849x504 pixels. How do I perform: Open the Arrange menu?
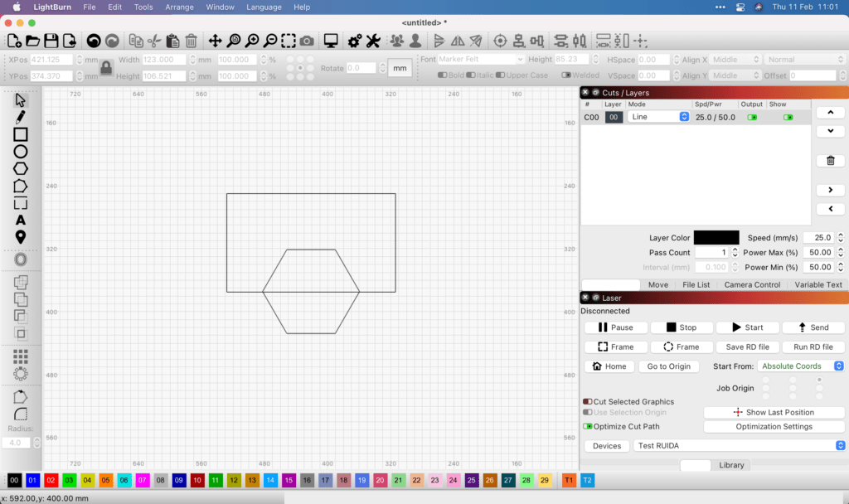pos(179,7)
